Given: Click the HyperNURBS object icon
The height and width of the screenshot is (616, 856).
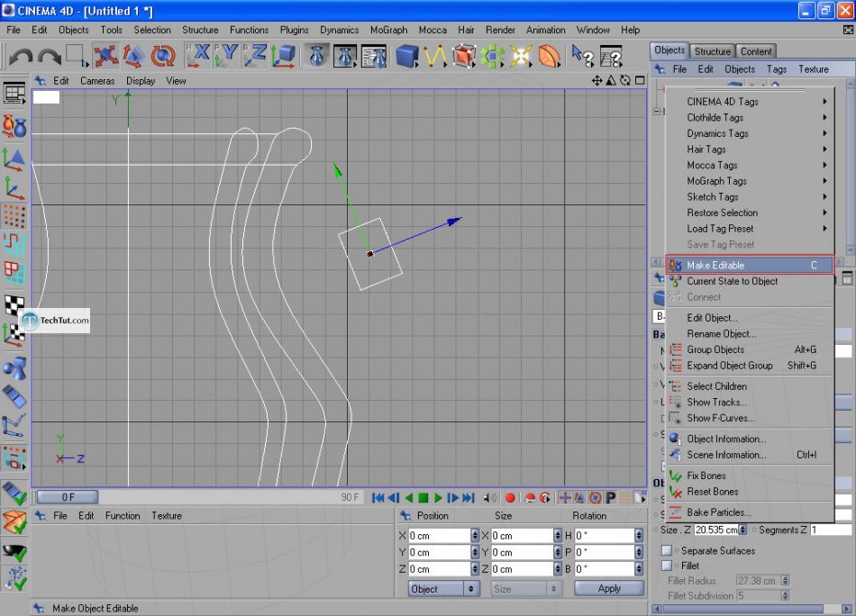Looking at the screenshot, I should [464, 56].
